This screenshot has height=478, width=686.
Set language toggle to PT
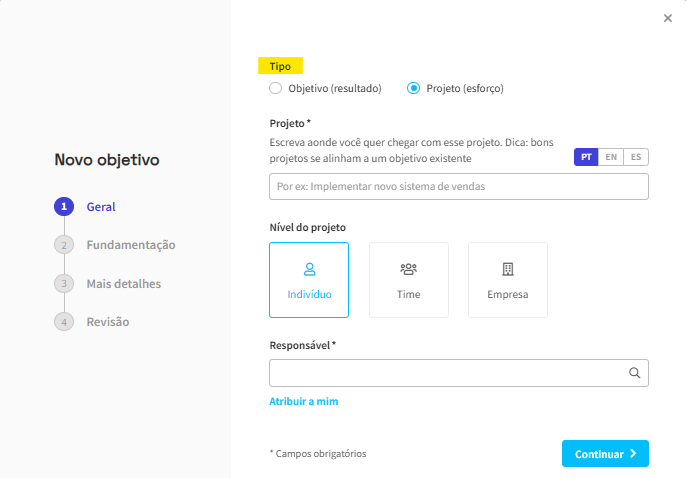pyautogui.click(x=586, y=157)
